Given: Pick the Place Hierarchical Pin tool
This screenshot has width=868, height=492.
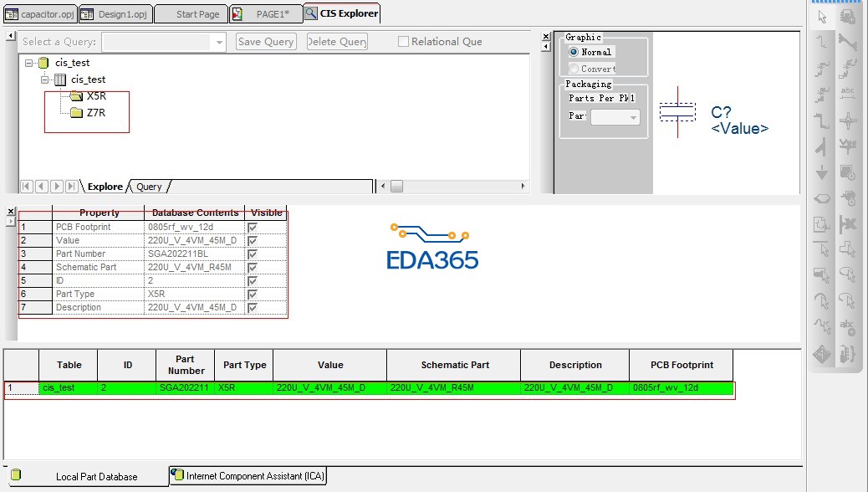Looking at the screenshot, I should [x=848, y=198].
